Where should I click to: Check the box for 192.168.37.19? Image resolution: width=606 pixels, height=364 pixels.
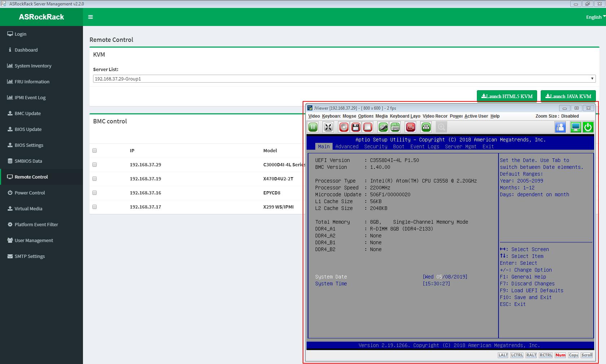point(95,179)
